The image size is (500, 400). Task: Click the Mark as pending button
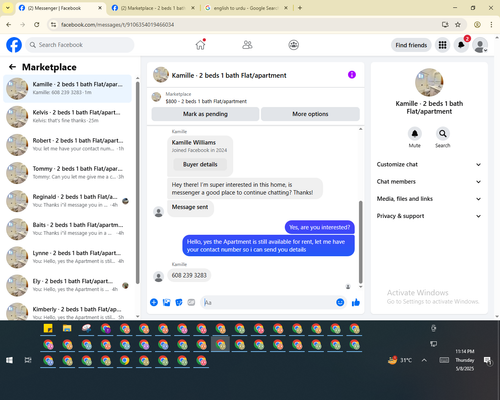[x=205, y=114]
